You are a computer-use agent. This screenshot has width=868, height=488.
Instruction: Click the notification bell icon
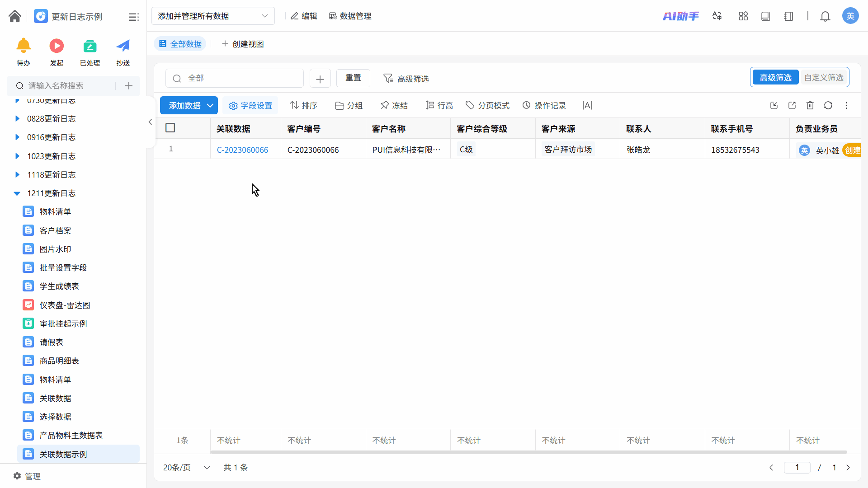(825, 16)
